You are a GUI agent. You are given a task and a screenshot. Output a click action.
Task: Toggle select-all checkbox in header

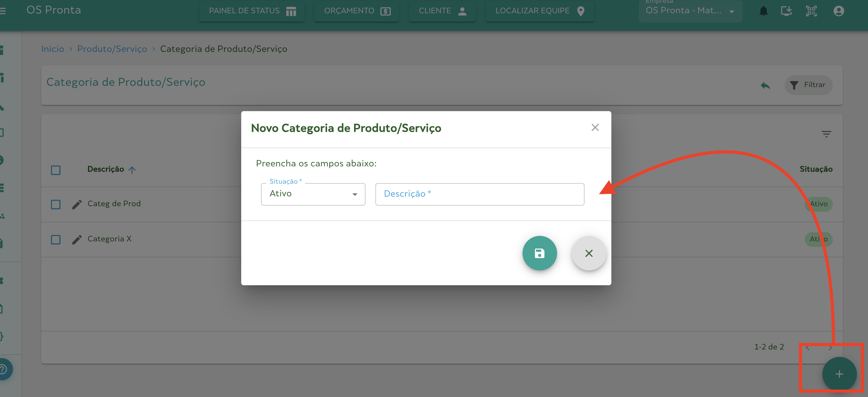click(56, 170)
